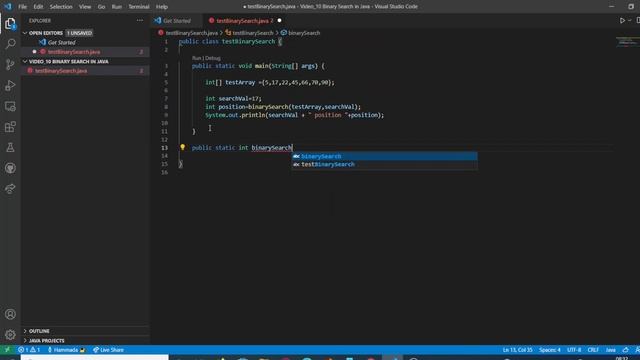This screenshot has width=640, height=360.
Task: Click the lightbulb code action on line 13
Action: point(182,147)
